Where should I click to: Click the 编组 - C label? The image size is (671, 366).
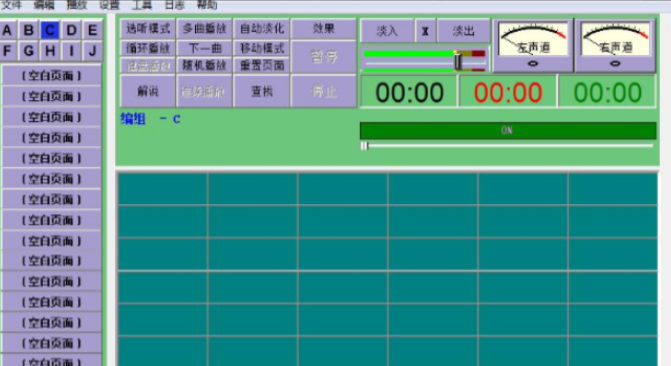tap(151, 119)
